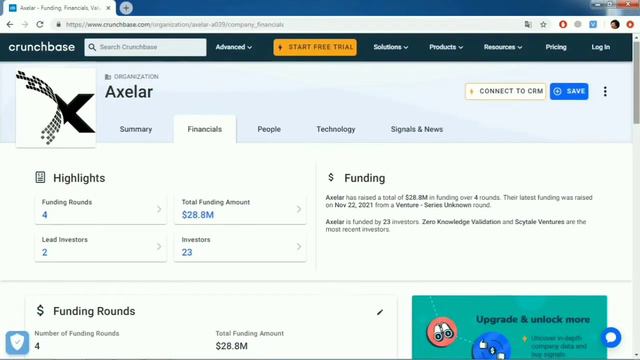
Task: Reload the page with refresh icon
Action: [x=40, y=24]
